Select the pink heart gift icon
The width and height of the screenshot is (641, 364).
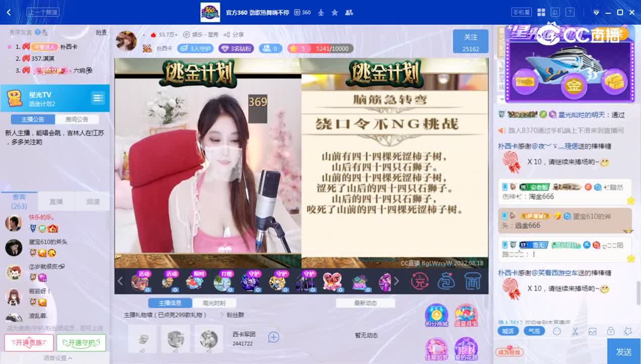(x=332, y=281)
